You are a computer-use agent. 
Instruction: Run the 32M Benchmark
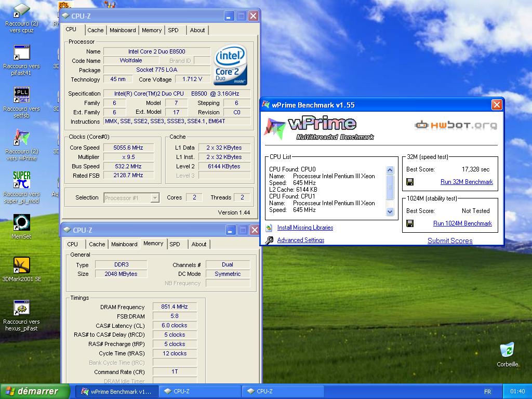[467, 182]
